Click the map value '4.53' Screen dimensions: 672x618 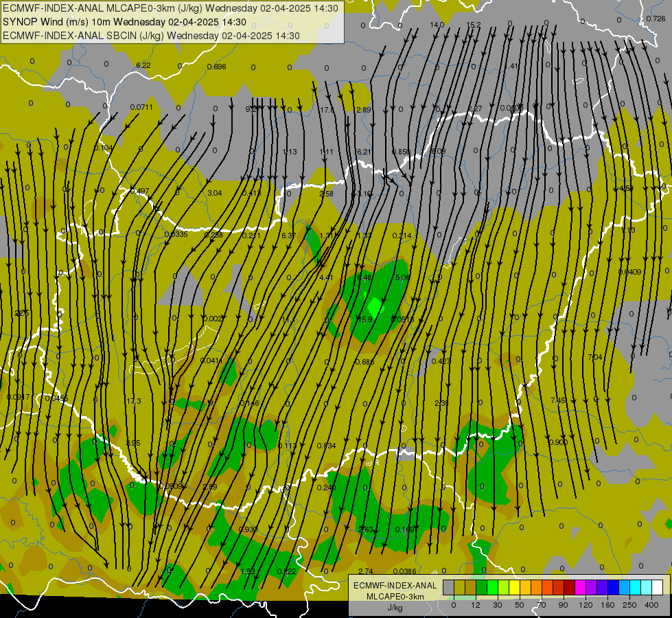[x=627, y=188]
